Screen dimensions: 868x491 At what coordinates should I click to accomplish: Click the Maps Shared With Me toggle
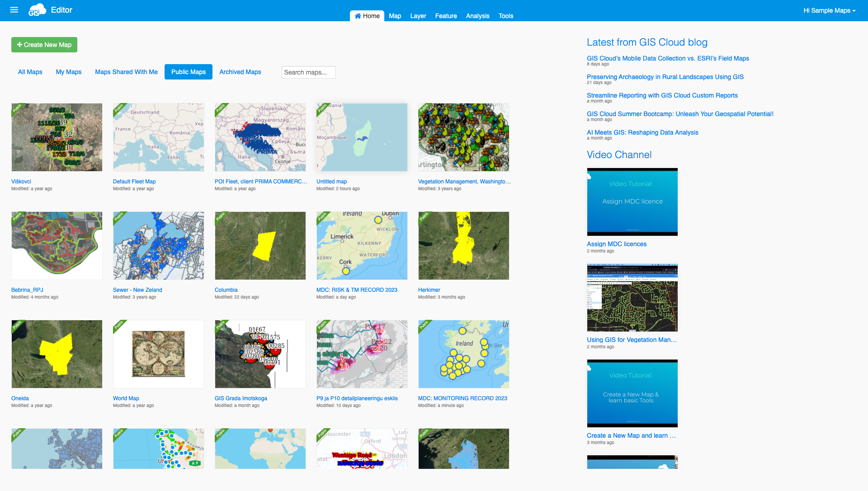click(126, 71)
